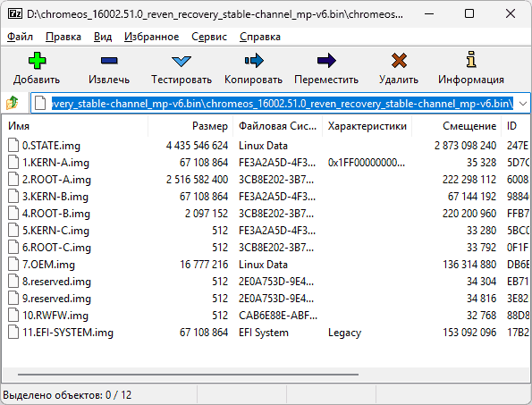The width and height of the screenshot is (532, 405).
Task: Click the green plus Добавить icon
Action: 37,61
